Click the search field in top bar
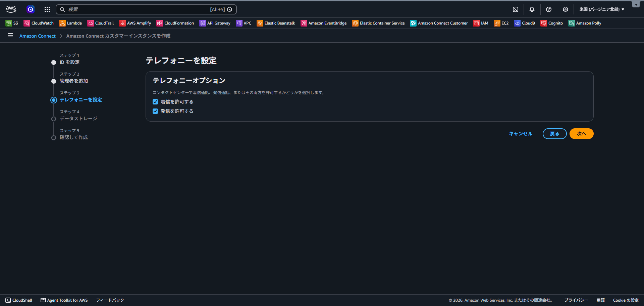Screen dimensions: 644x306 tap(146, 9)
